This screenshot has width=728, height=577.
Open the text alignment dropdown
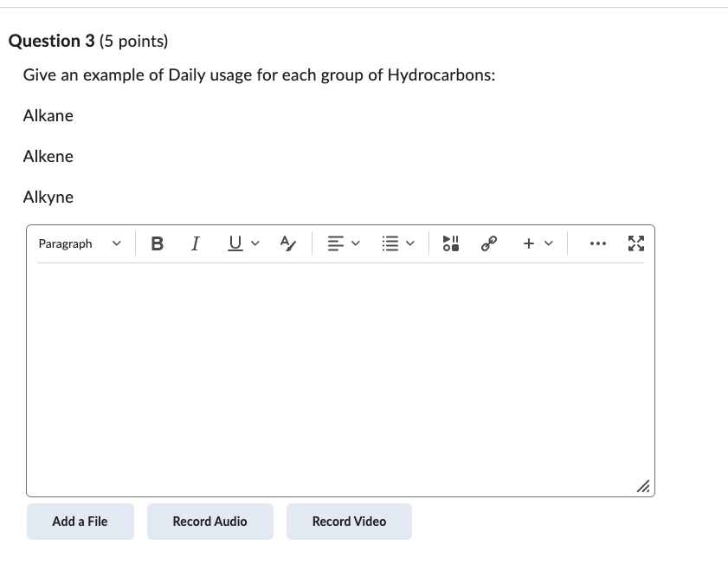[x=343, y=243]
